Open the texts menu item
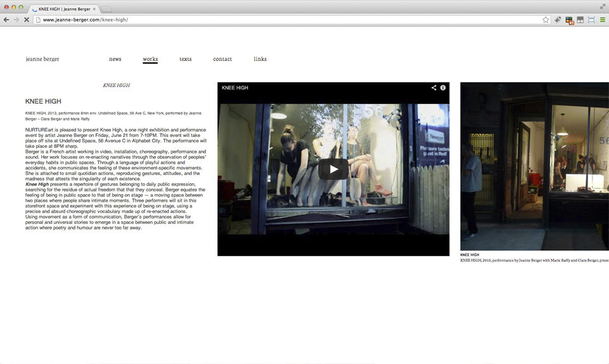This screenshot has width=609, height=364. click(186, 59)
